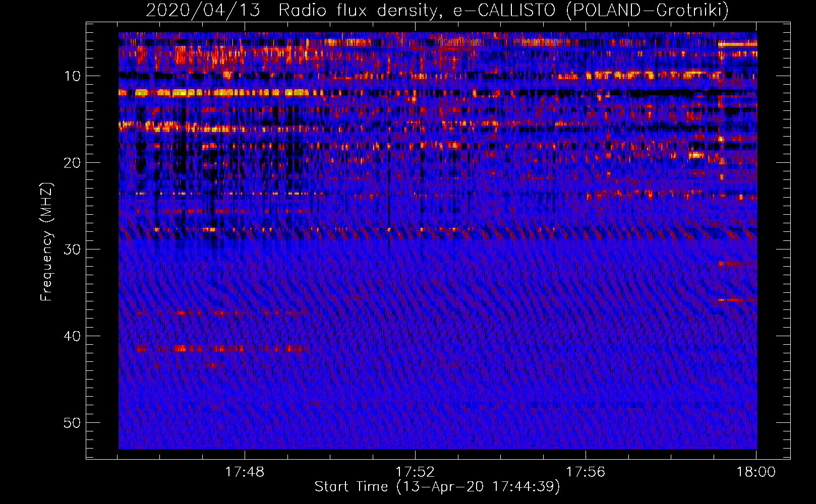Click the 'Frequency (MHZ)' y-axis label
This screenshot has height=504, width=816.
tap(46, 242)
